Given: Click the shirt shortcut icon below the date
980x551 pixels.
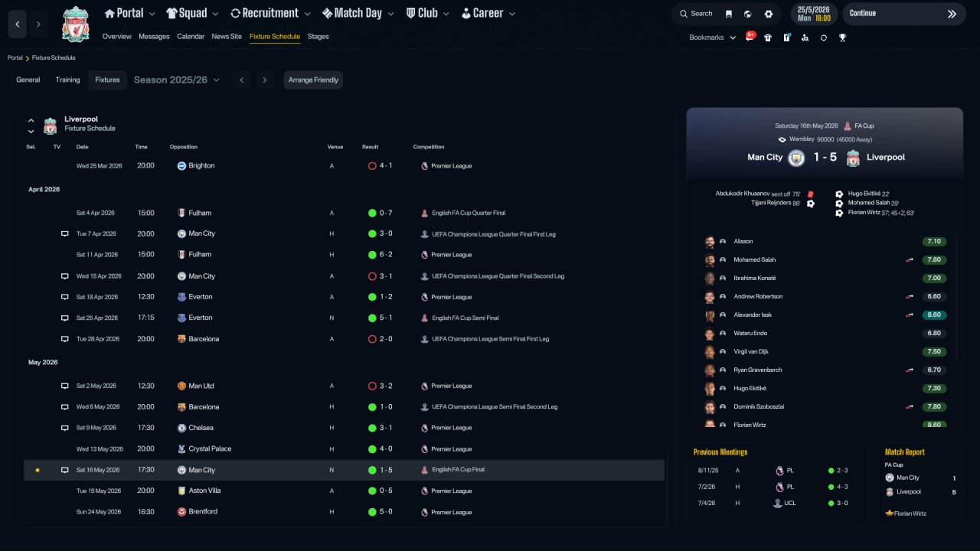Looking at the screenshot, I should [x=768, y=37].
